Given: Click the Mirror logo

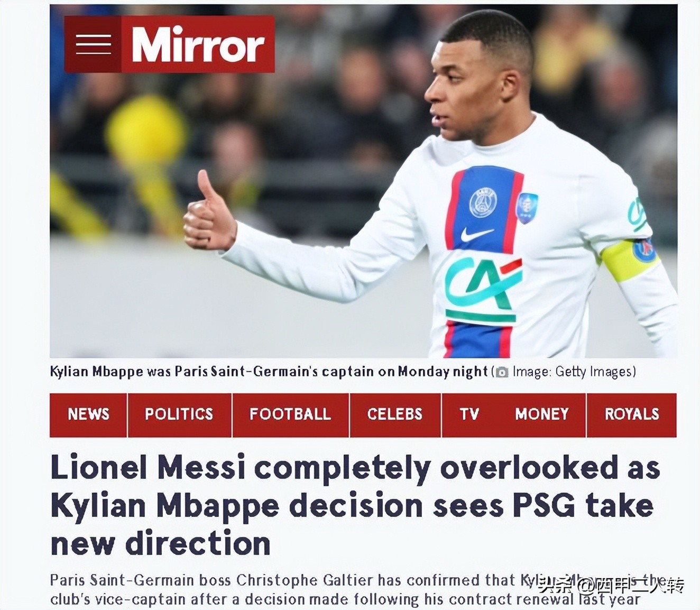Looking at the screenshot, I should pos(198,44).
